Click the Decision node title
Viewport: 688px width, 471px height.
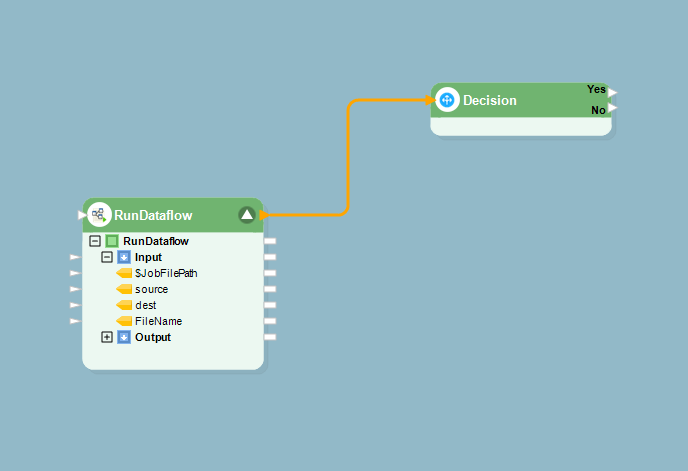point(490,100)
